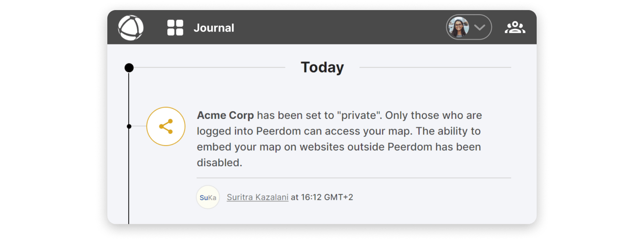This screenshot has width=644, height=241.
Task: Click the orange share icon circle
Action: tap(166, 126)
